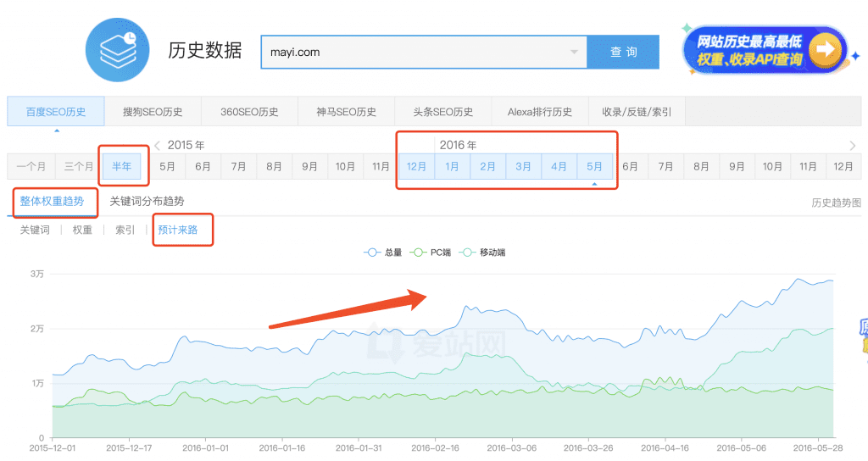This screenshot has height=461, width=868.
Task: Select the 三个月 time range
Action: click(x=78, y=167)
